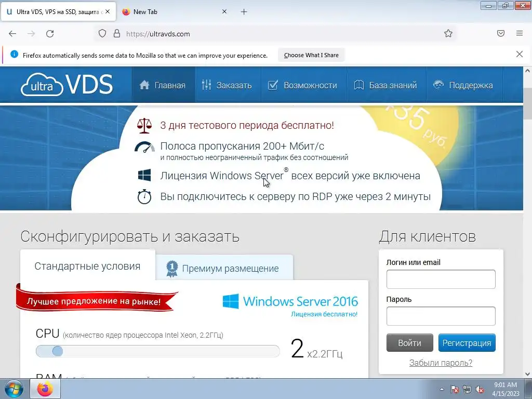The width and height of the screenshot is (532, 399).
Task: Open the Windows Start menu
Action: (14, 389)
